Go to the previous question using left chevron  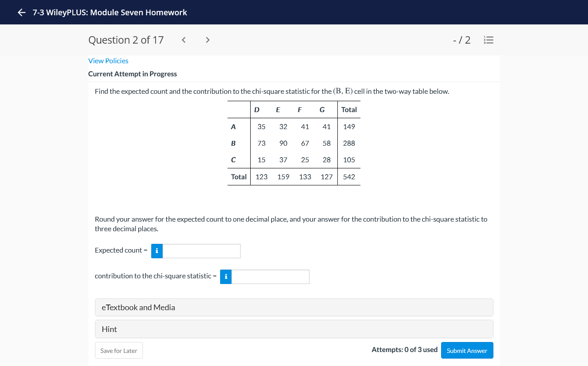point(184,40)
